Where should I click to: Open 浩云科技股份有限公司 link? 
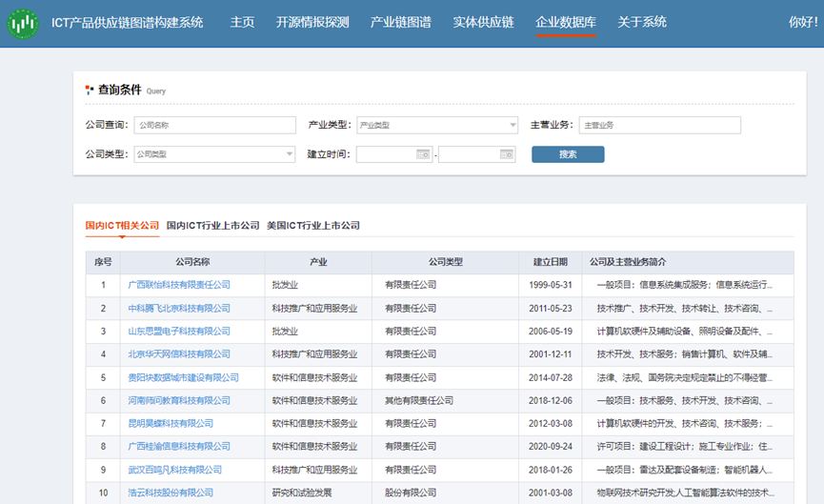point(171,493)
